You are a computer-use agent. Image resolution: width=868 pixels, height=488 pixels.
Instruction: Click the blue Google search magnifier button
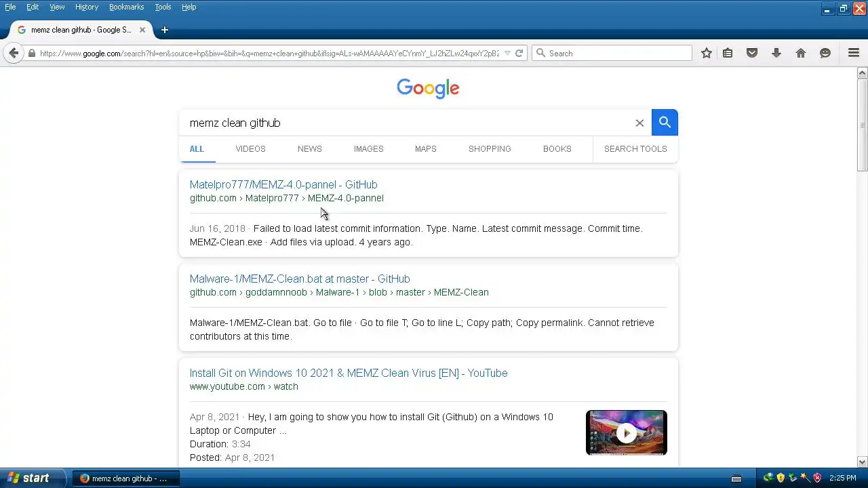(x=665, y=122)
